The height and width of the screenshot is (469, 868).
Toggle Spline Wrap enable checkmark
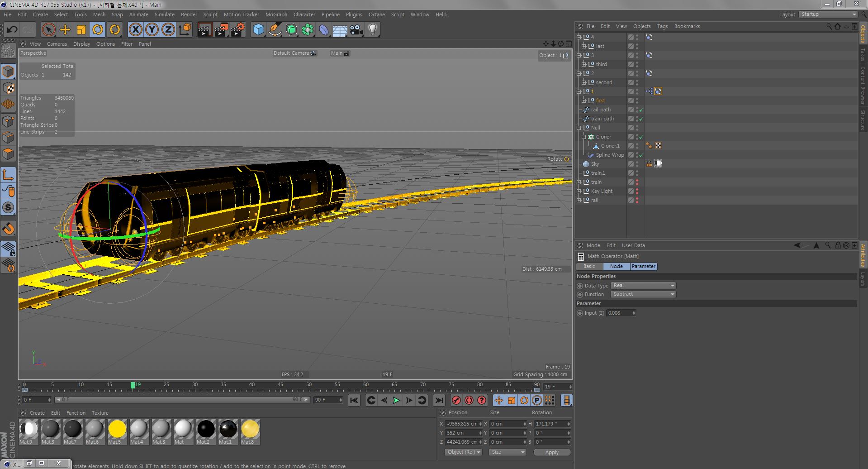coord(641,155)
